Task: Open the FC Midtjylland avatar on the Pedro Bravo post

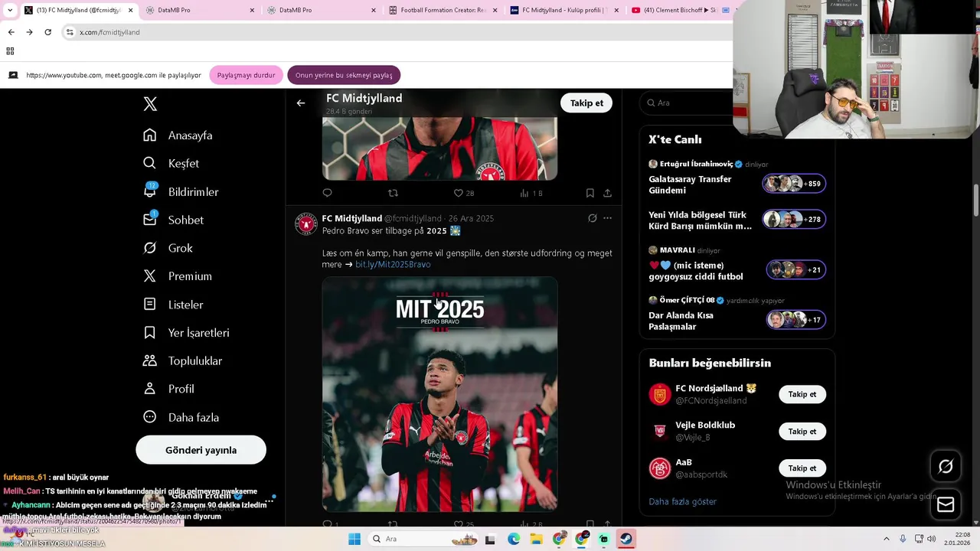Action: (306, 223)
